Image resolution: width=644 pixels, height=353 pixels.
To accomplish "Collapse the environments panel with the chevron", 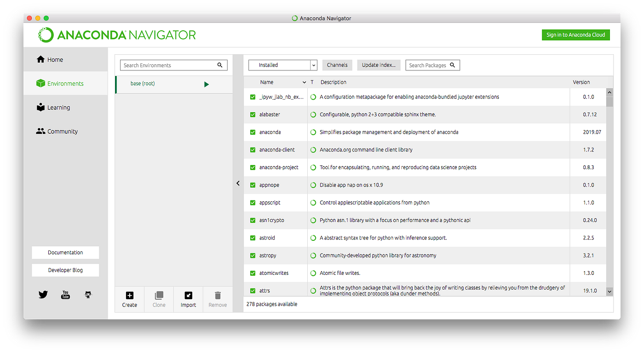I will tap(238, 183).
